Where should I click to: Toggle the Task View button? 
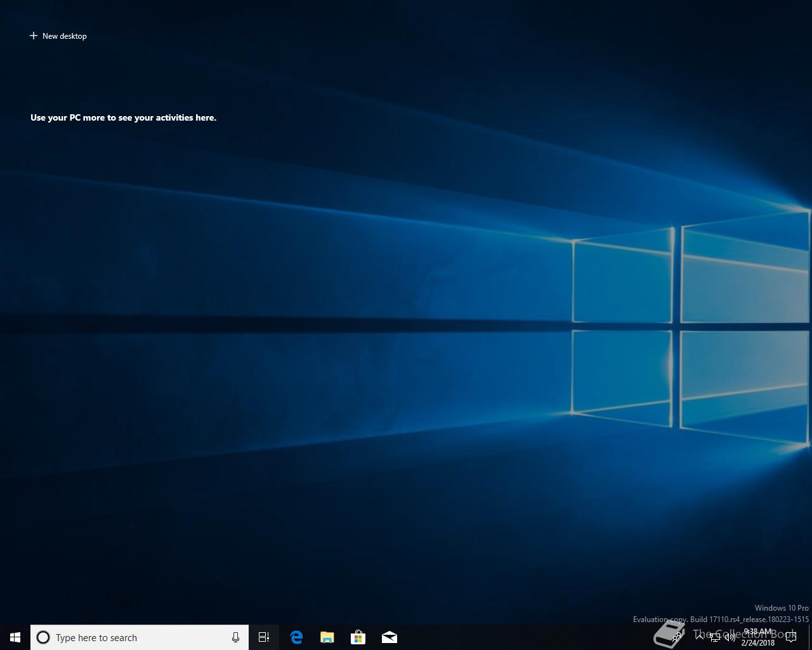point(264,637)
